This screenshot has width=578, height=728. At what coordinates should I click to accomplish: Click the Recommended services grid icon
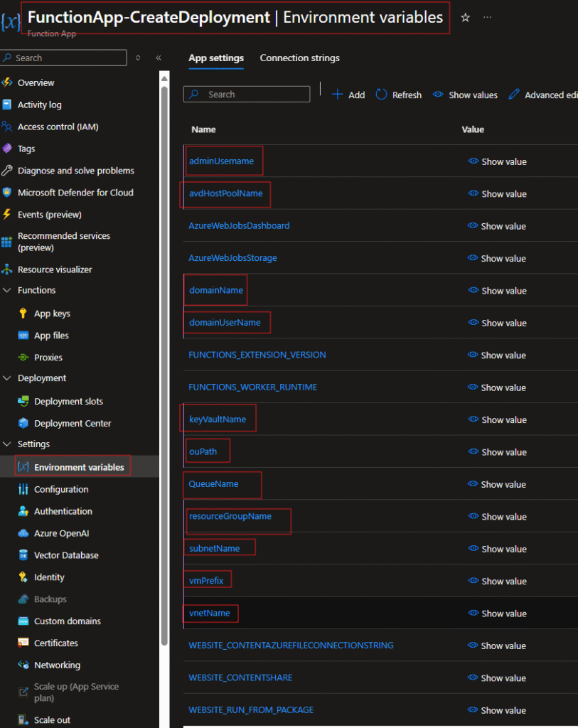pos(7,242)
